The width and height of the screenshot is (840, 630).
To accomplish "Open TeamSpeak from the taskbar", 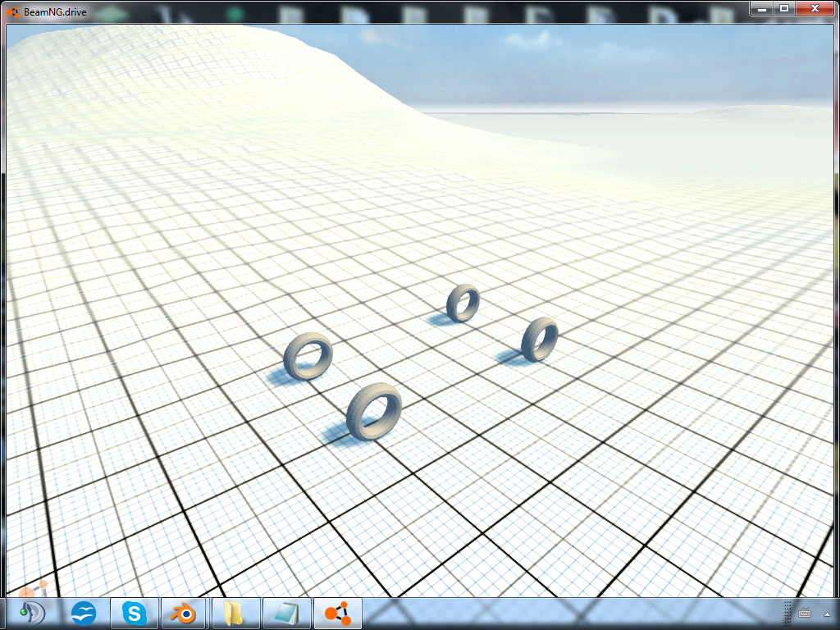I will [31, 614].
